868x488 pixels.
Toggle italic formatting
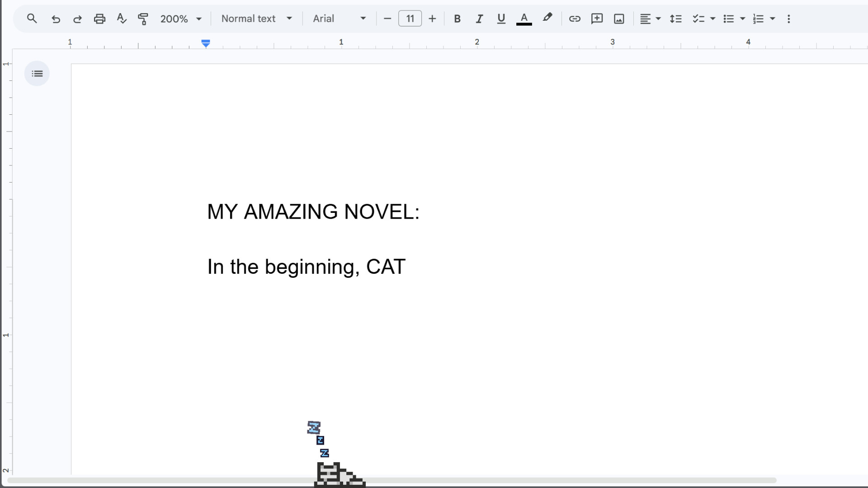click(479, 19)
